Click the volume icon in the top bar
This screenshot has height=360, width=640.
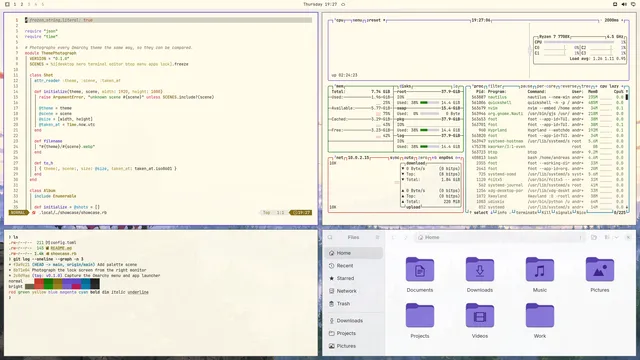tap(624, 4)
